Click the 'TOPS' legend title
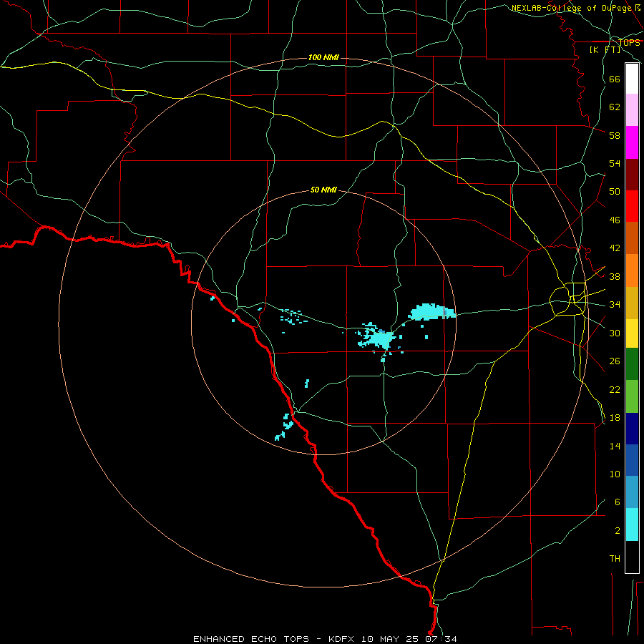Screen dimensions: 644x644 coord(629,43)
